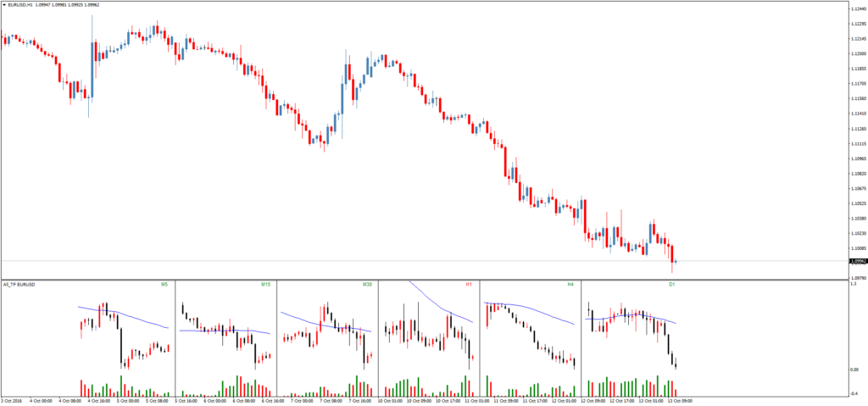
Task: Select the M15 timeframe label in indicator
Action: click(265, 285)
